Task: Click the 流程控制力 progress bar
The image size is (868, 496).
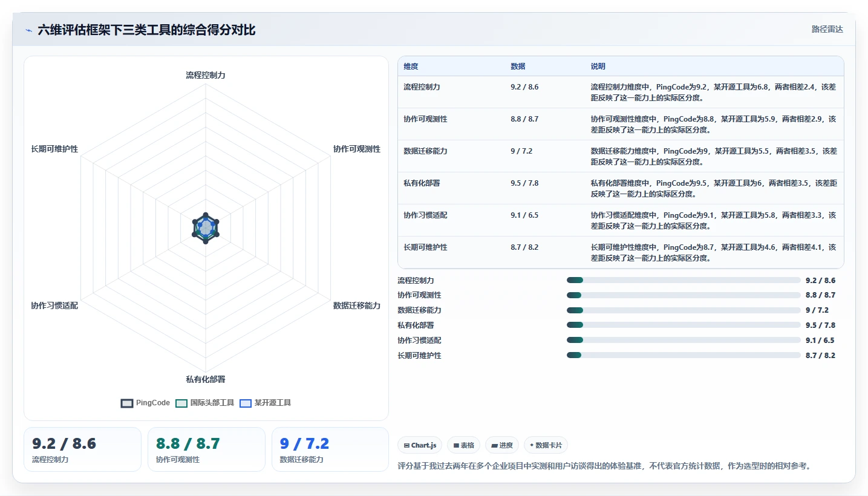Action: click(684, 280)
